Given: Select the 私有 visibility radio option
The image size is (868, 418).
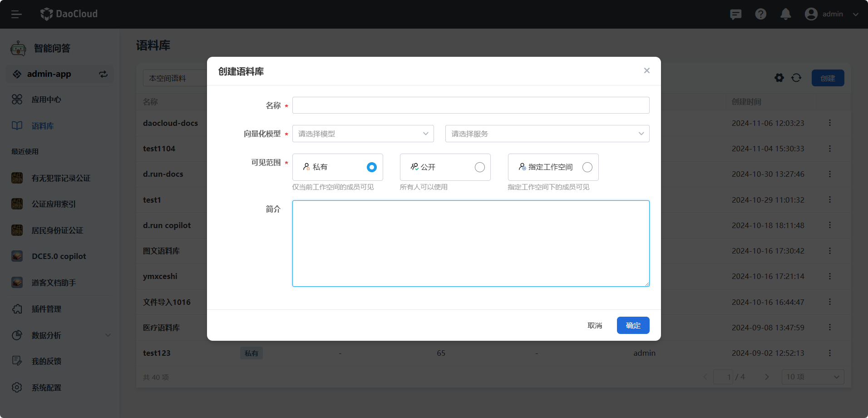Looking at the screenshot, I should click(371, 167).
